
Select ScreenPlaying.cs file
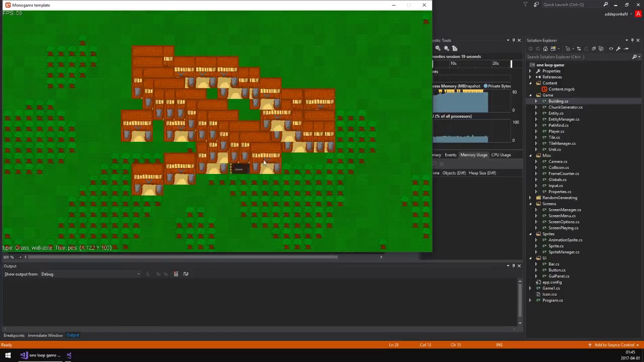(x=563, y=228)
